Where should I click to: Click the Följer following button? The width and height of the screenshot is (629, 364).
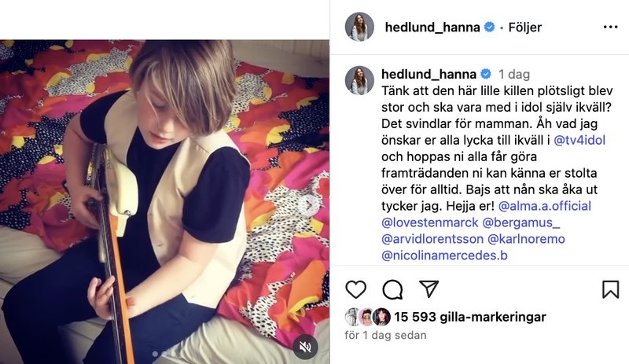click(524, 27)
